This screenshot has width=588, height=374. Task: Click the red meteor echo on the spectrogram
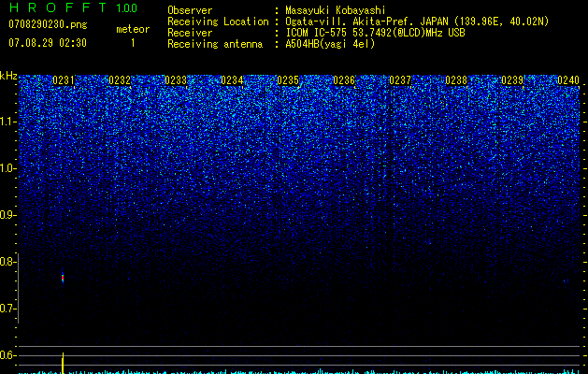click(63, 277)
